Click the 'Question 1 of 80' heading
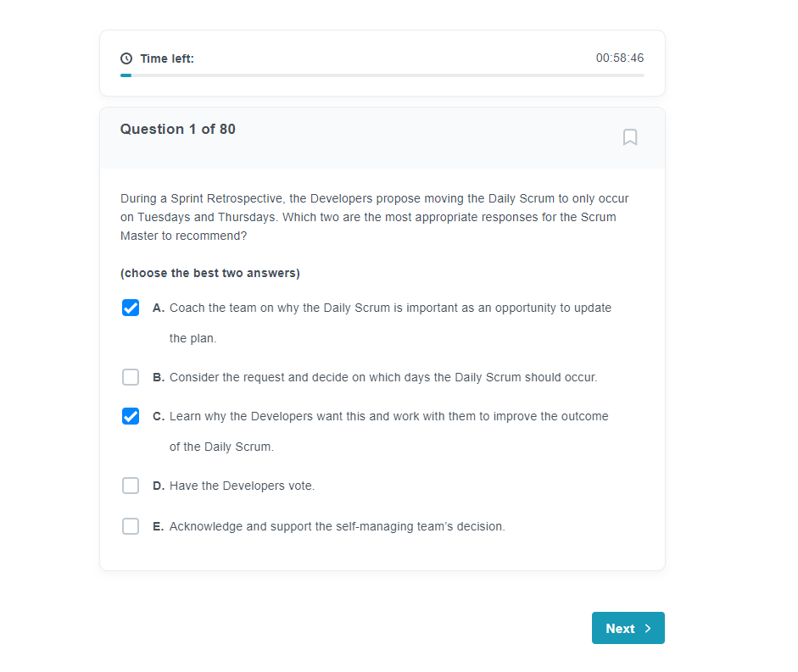Image resolution: width=798 pixels, height=672 pixels. coord(177,129)
